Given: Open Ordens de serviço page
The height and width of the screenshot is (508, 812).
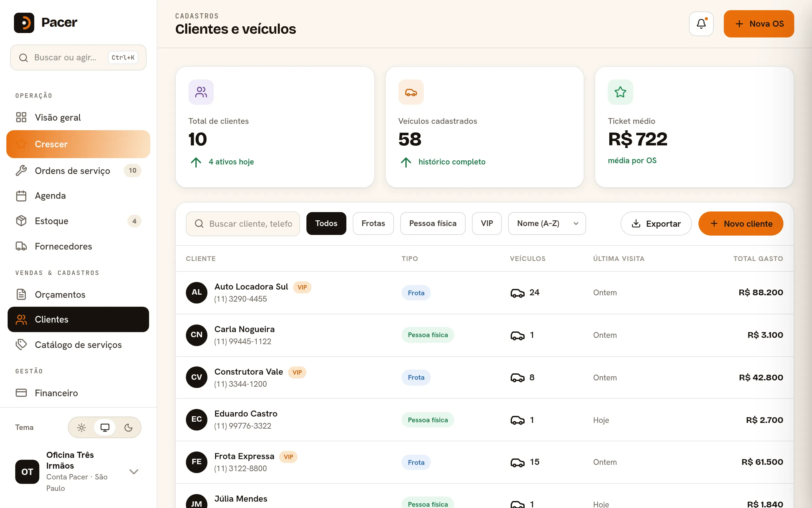Looking at the screenshot, I should pos(78,171).
